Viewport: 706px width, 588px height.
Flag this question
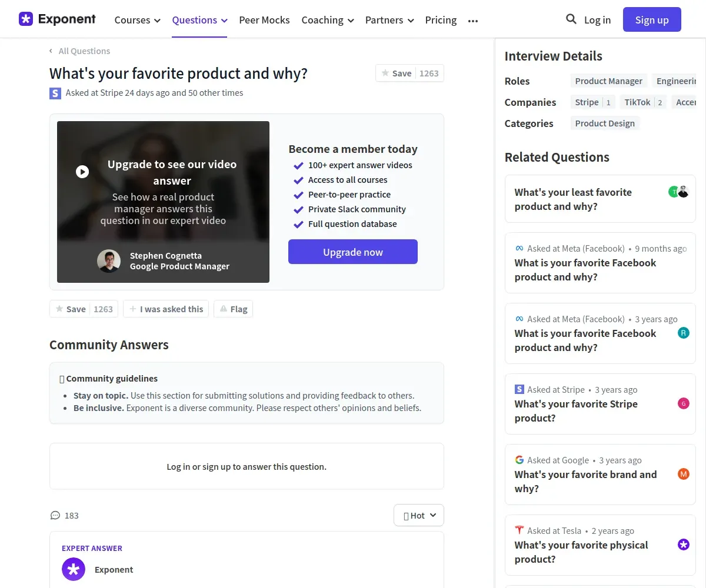[x=233, y=309]
